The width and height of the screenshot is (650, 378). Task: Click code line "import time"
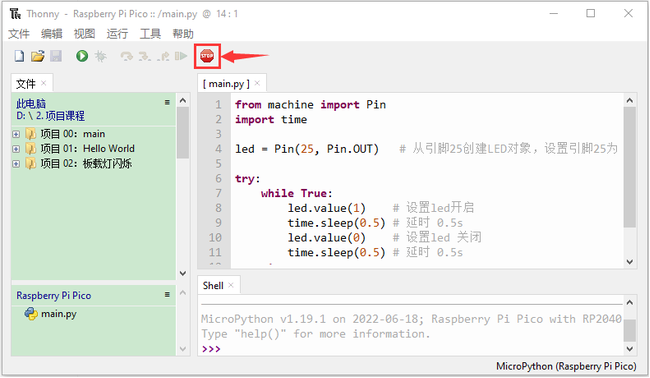pyautogui.click(x=271, y=119)
